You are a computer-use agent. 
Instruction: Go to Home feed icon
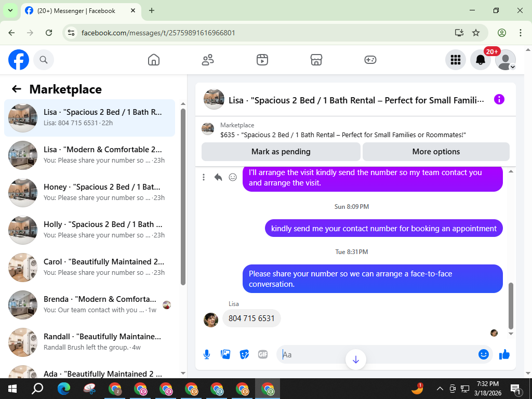click(154, 60)
